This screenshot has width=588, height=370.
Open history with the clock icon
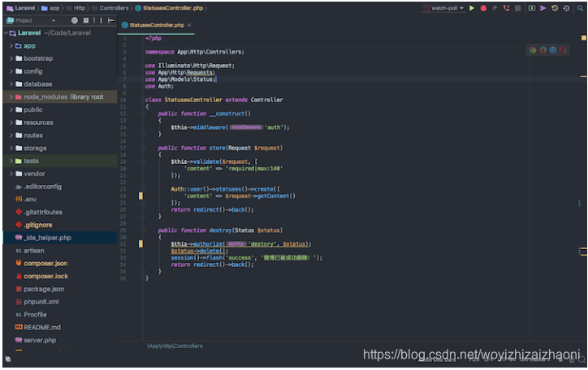555,8
